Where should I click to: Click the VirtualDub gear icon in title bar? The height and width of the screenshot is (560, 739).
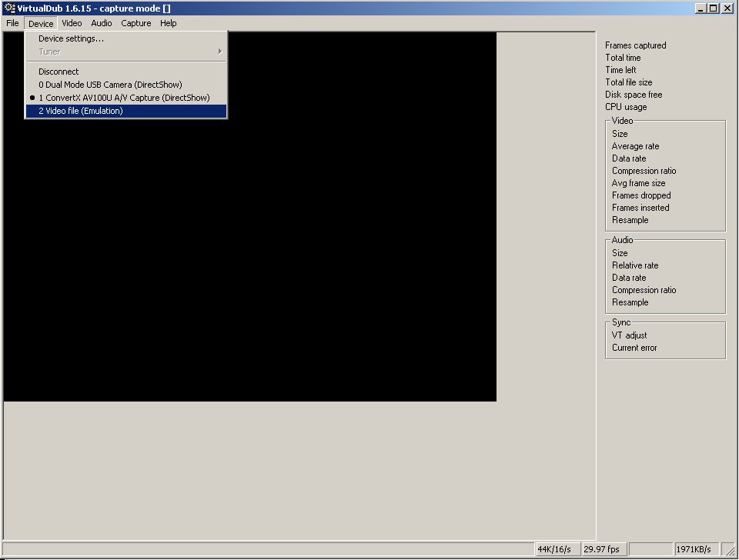pyautogui.click(x=9, y=8)
